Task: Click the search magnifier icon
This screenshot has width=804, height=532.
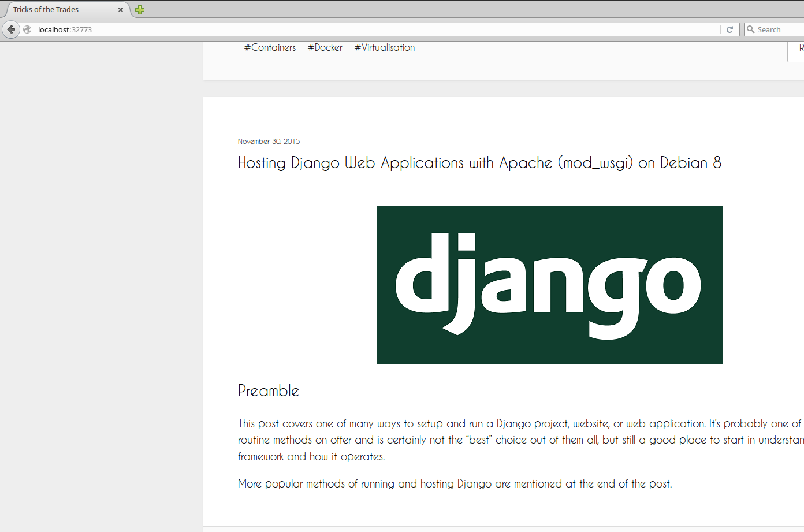Action: [x=751, y=29]
